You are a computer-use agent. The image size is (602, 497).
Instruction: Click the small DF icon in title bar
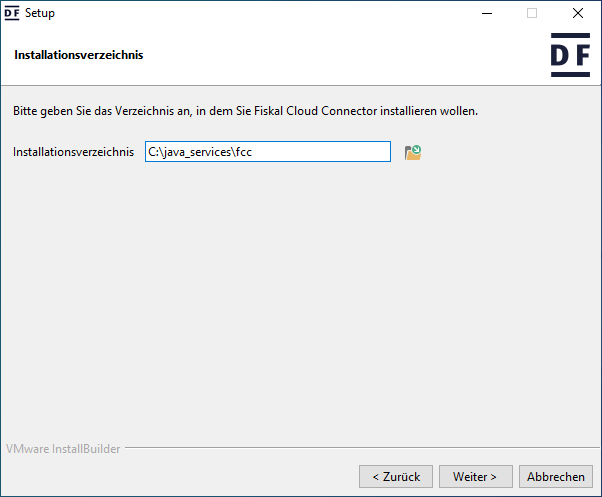13,13
